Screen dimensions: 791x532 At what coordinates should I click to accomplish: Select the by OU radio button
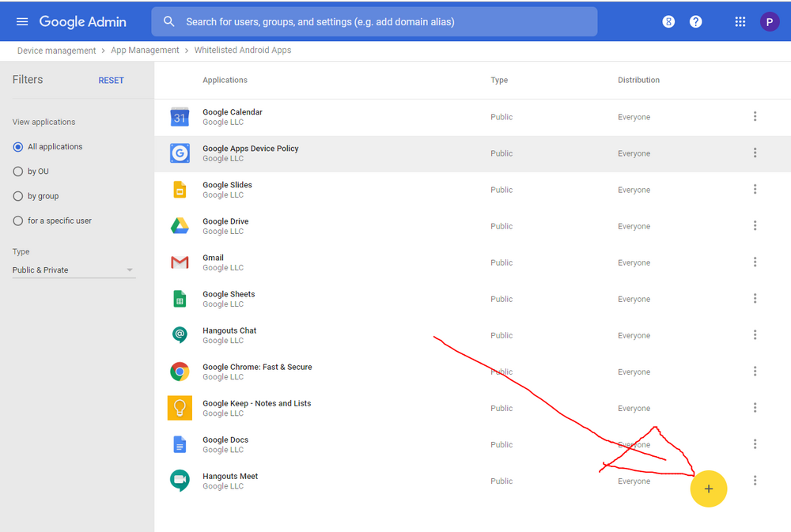click(x=18, y=172)
